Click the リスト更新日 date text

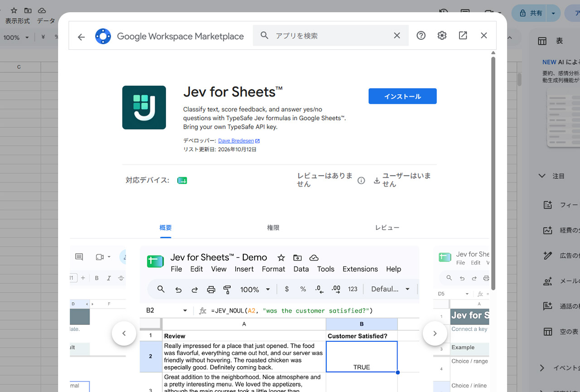[220, 149]
